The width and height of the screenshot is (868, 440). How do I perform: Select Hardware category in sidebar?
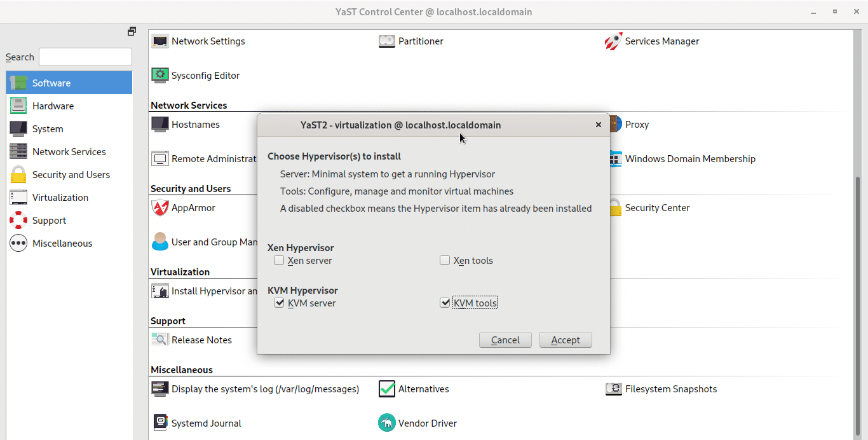[69, 106]
